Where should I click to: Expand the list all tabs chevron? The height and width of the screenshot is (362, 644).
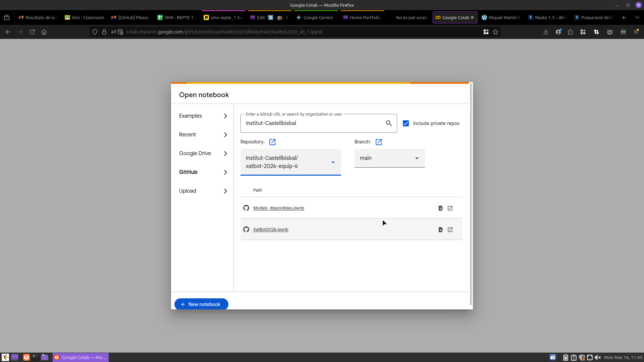637,17
